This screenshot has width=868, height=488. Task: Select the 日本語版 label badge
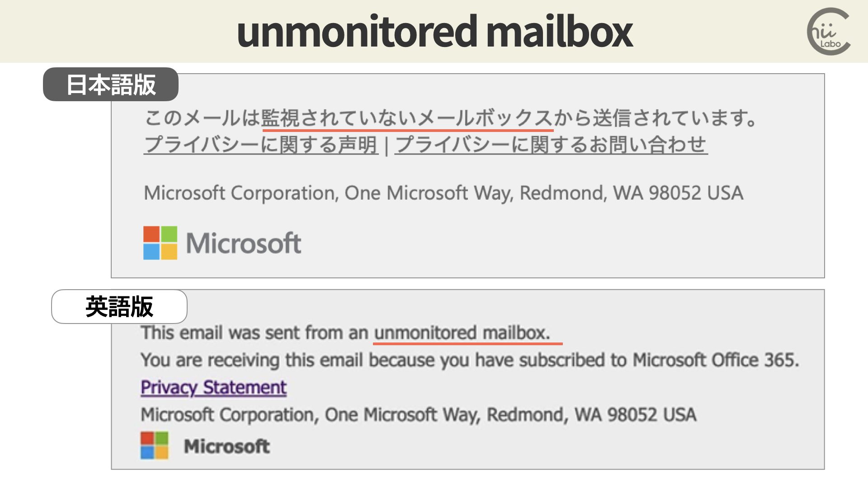tap(111, 84)
